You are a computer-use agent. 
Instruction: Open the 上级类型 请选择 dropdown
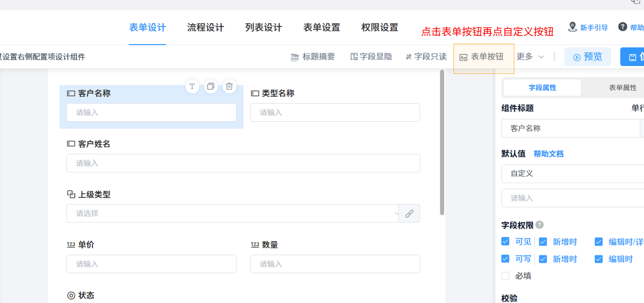[x=233, y=214]
